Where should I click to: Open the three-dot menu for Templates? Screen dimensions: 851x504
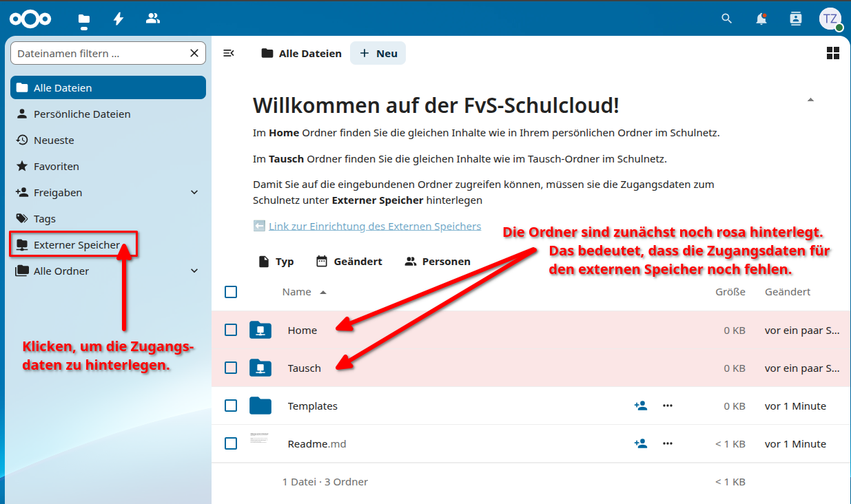[667, 406]
